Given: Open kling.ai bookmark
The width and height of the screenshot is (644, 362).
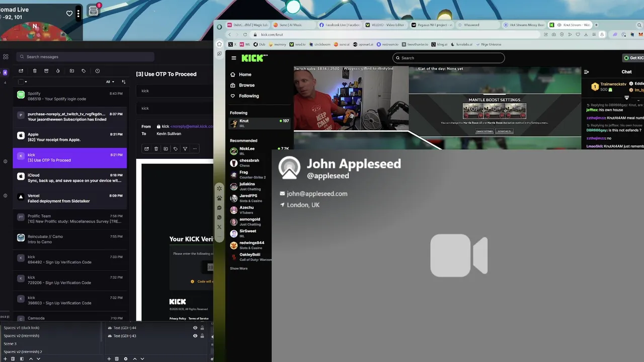Looking at the screenshot, I should (x=439, y=44).
